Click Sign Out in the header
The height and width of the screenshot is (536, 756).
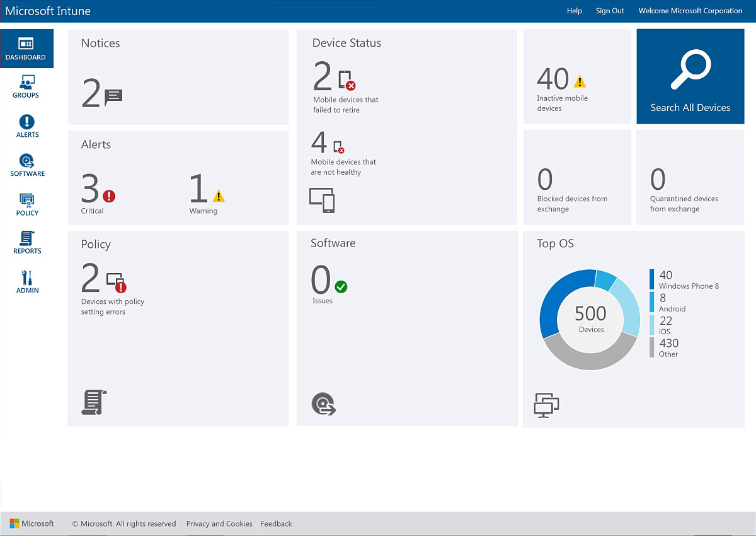(610, 11)
